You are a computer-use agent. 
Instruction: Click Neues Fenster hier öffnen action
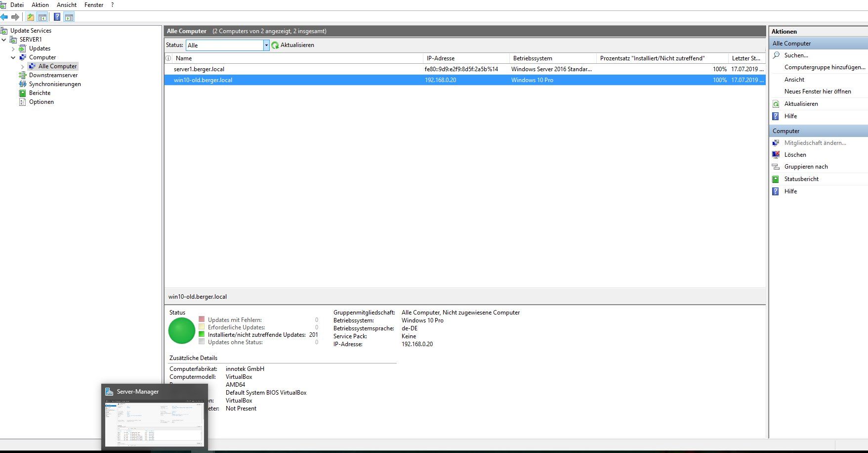point(818,91)
